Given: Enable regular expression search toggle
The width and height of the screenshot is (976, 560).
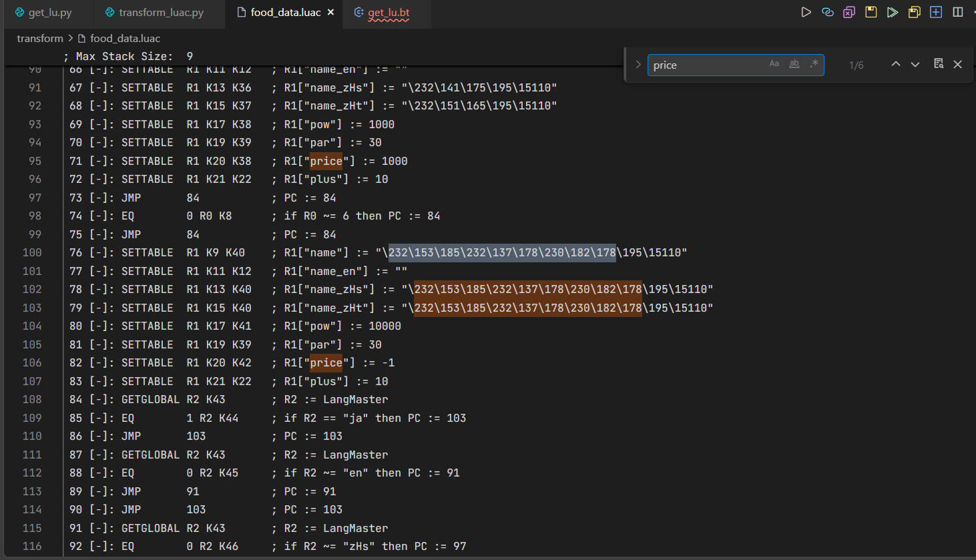Looking at the screenshot, I should (814, 64).
